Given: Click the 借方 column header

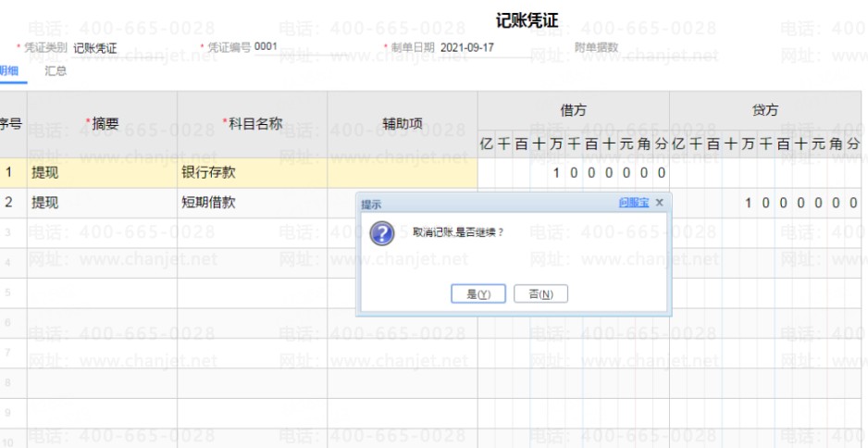Looking at the screenshot, I should coord(574,110).
